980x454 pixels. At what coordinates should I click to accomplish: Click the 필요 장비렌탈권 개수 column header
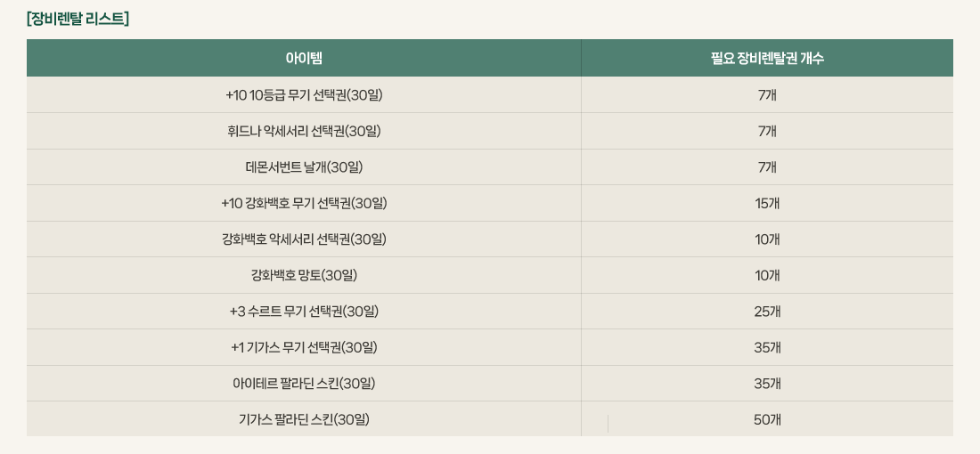pos(766,59)
